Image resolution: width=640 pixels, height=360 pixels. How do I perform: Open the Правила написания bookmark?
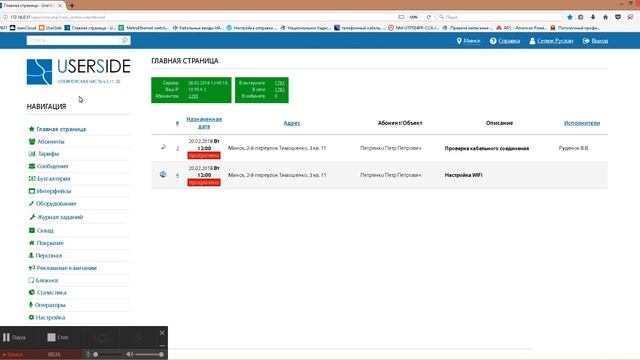pyautogui.click(x=467, y=28)
